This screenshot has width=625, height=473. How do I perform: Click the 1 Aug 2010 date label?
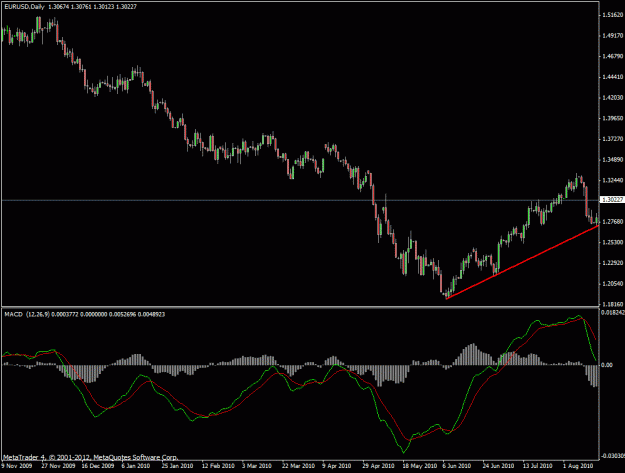(x=578, y=465)
